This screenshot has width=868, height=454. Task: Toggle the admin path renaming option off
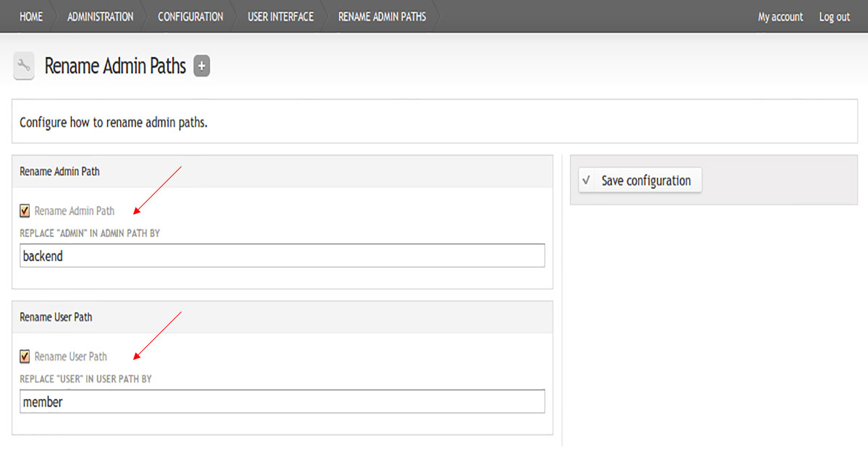(25, 210)
